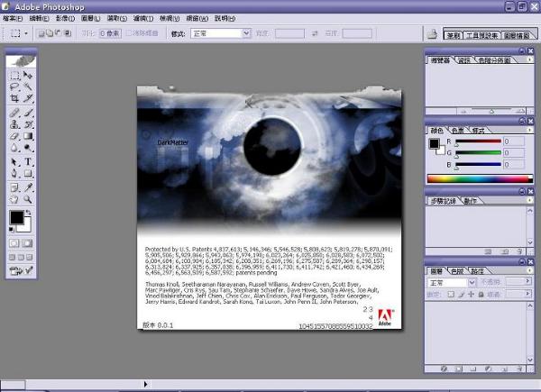Switch to the 色票 Swatches tab

point(458,131)
